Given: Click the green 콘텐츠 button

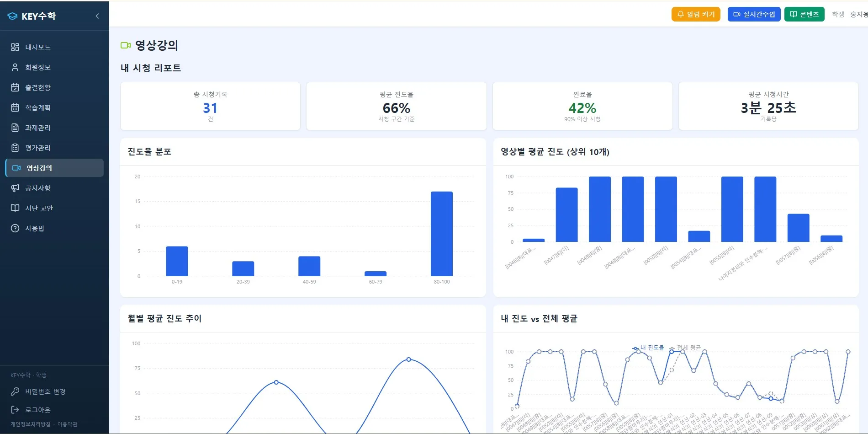Looking at the screenshot, I should pos(804,14).
